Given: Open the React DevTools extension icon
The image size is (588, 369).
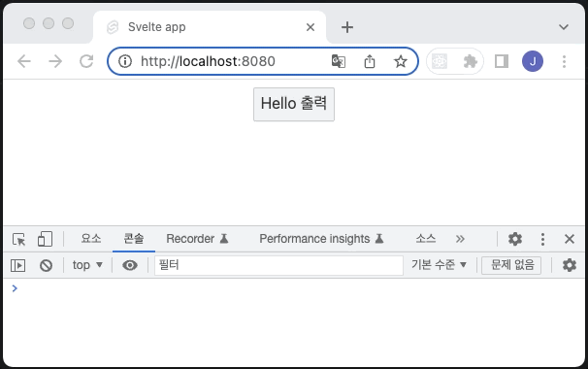Looking at the screenshot, I should (x=440, y=61).
